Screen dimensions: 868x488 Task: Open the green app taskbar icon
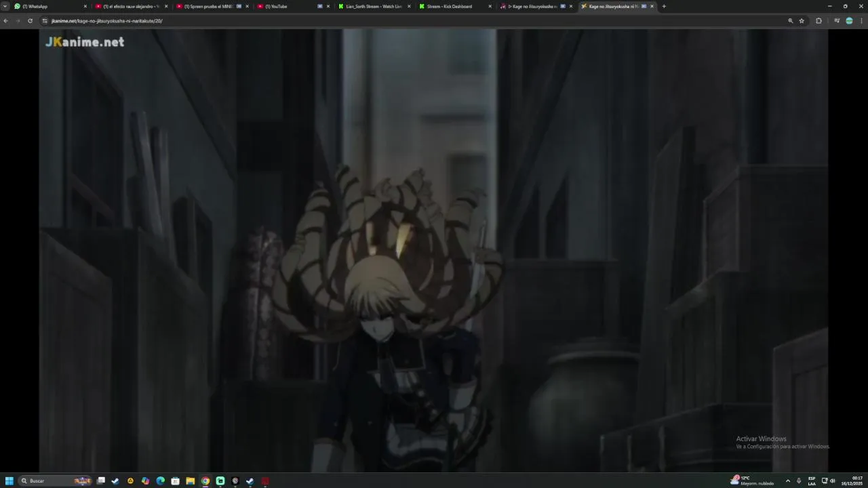[x=220, y=481]
